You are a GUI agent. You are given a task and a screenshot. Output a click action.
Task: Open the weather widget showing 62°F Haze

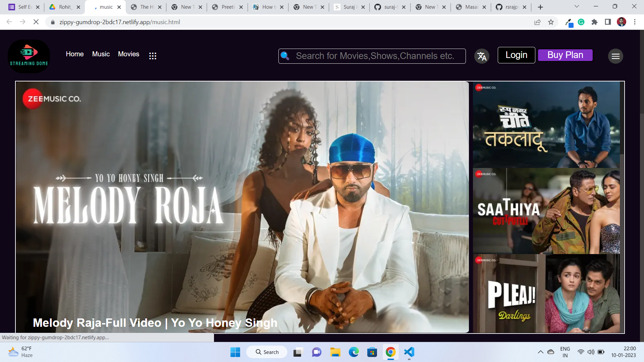click(21, 352)
